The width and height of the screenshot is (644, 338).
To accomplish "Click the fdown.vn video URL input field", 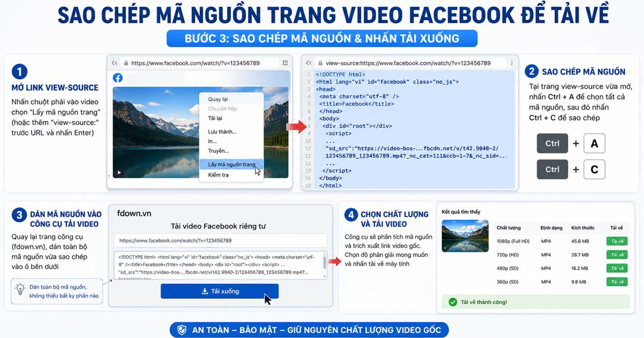I will pos(220,240).
